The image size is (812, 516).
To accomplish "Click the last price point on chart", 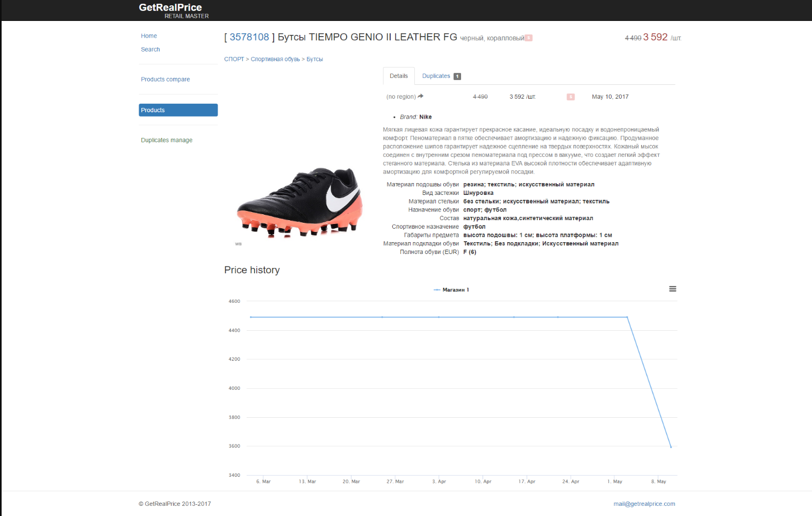I will pyautogui.click(x=671, y=447).
